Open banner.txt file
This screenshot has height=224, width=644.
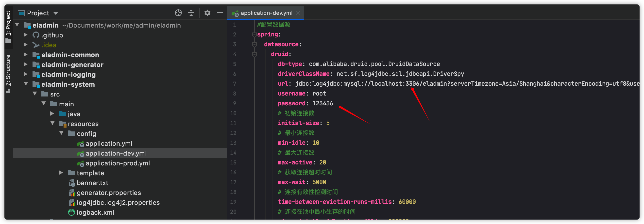click(x=92, y=183)
